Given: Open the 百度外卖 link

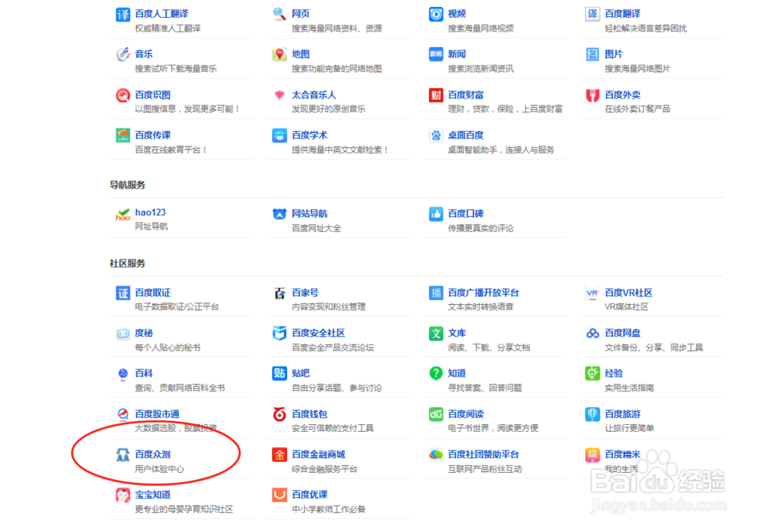Looking at the screenshot, I should (x=623, y=95).
